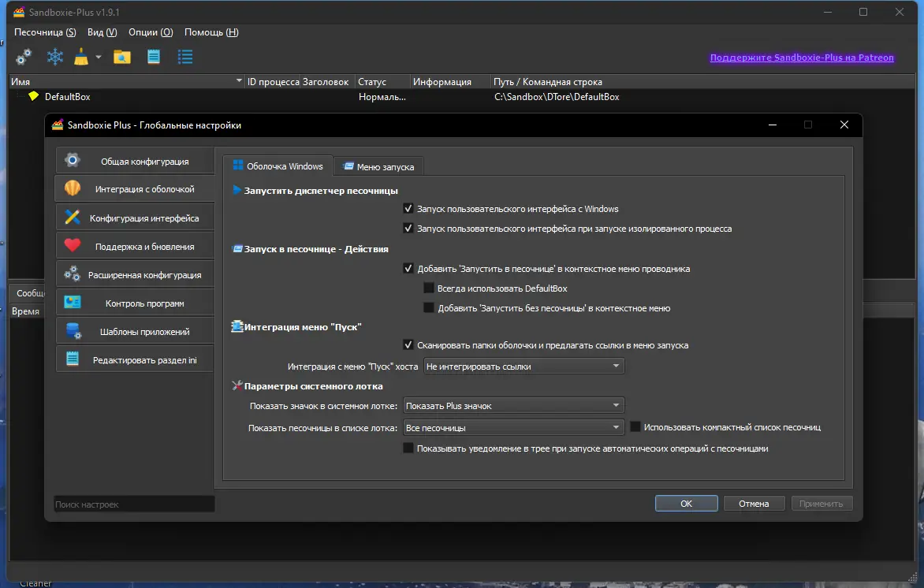Open Расширенная конфигурация section

(135, 274)
